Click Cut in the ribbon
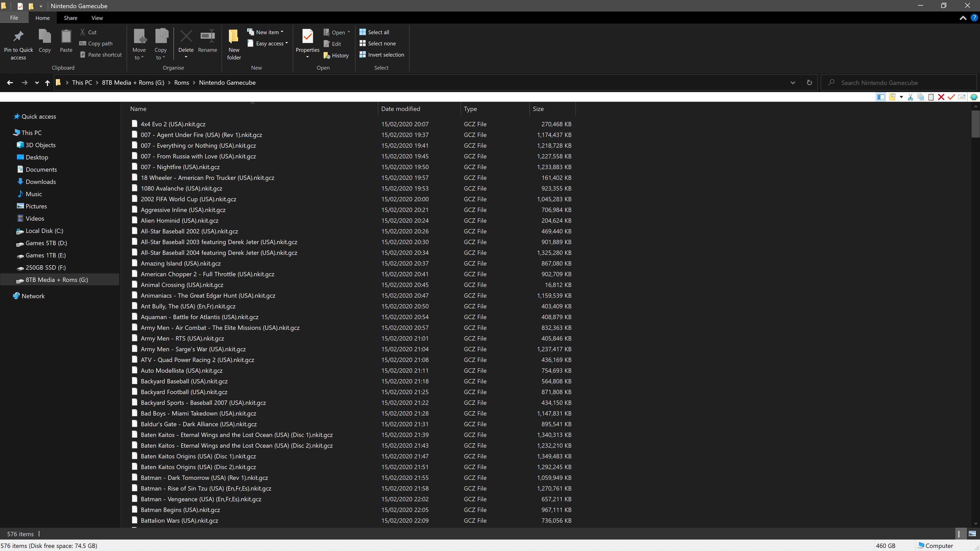 [88, 32]
